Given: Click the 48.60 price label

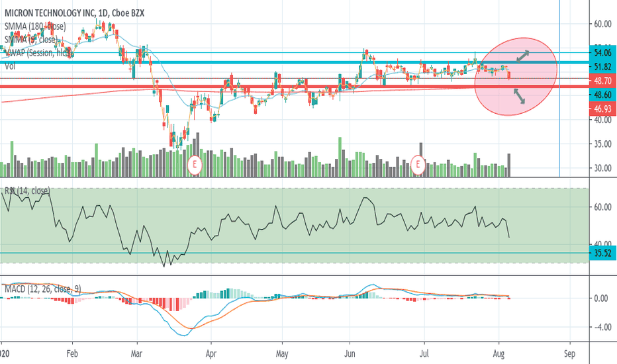Looking at the screenshot, I should (603, 95).
